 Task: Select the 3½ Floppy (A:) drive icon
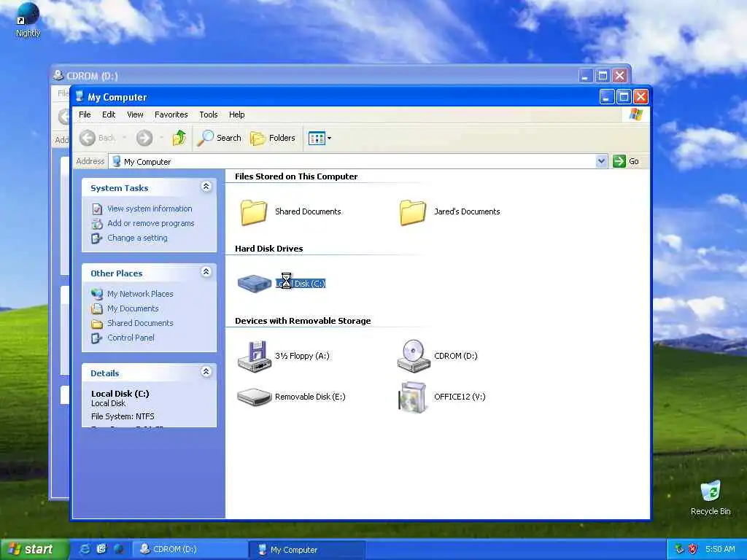click(255, 356)
